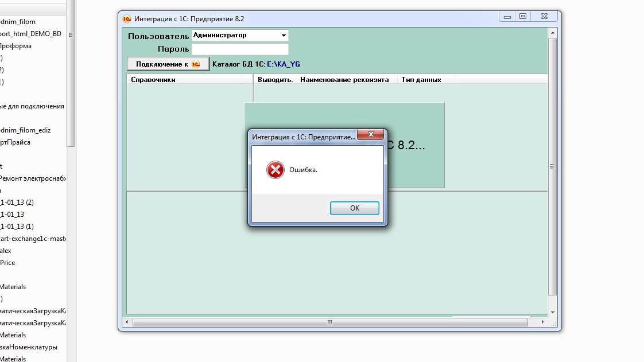Select 'Ремонт электроснаб' in the left list
The width and height of the screenshot is (644, 362).
click(33, 178)
